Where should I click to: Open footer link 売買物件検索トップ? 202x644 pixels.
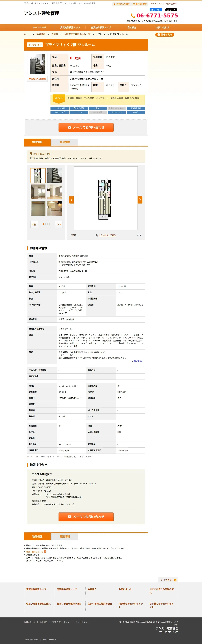(67, 589)
